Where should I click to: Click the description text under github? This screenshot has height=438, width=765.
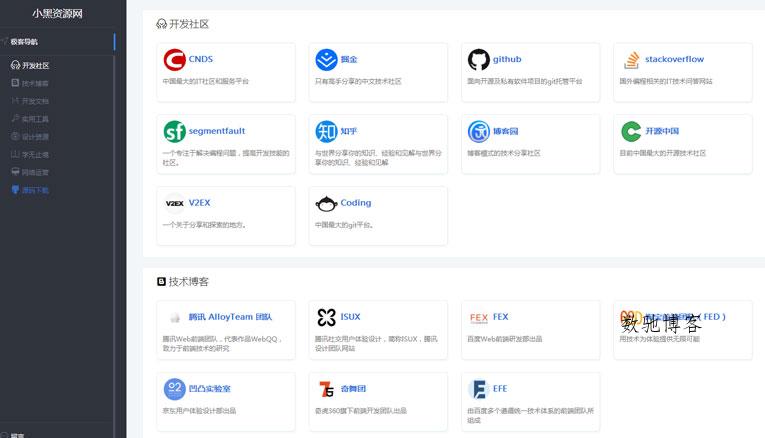pos(524,81)
